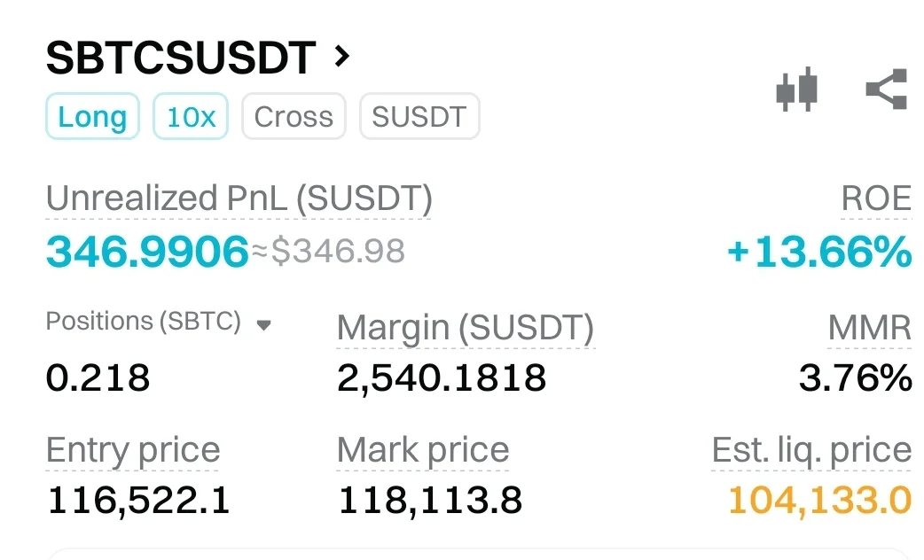The height and width of the screenshot is (560, 924).
Task: Change margin mode via Cross tag
Action: click(x=294, y=117)
